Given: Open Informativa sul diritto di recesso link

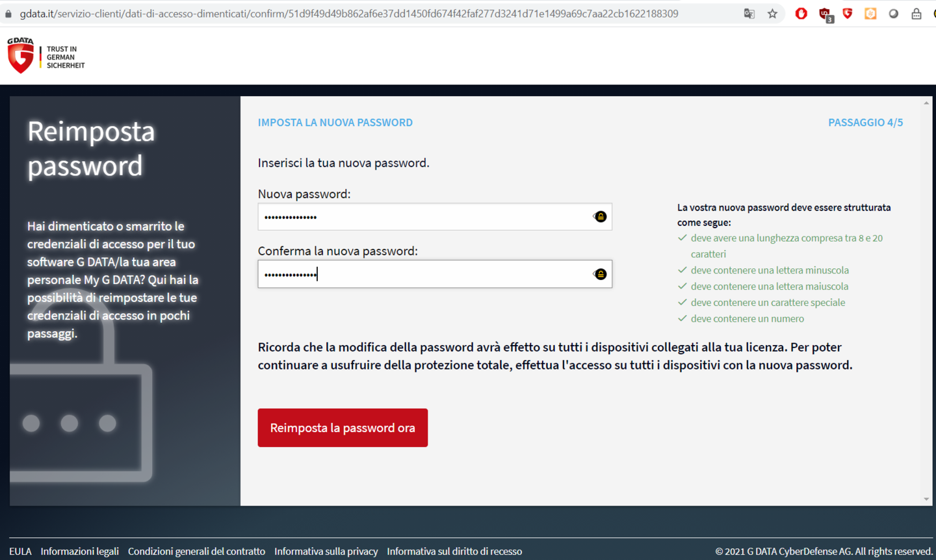Looking at the screenshot, I should click(x=454, y=551).
